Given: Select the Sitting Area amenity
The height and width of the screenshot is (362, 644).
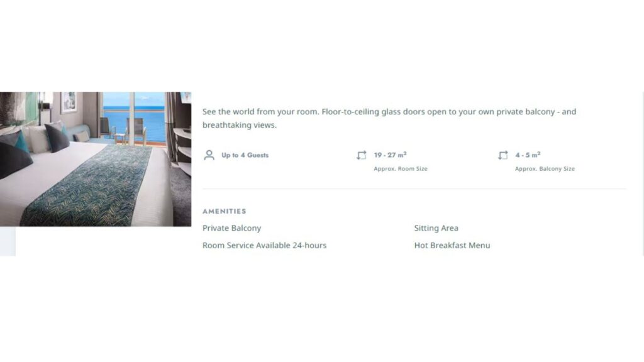Looking at the screenshot, I should [436, 228].
